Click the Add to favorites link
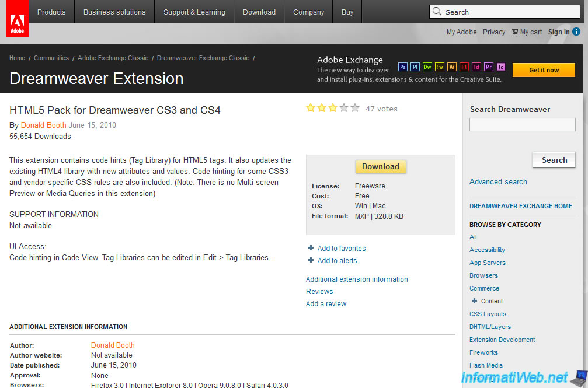This screenshot has height=388, width=588. [342, 248]
